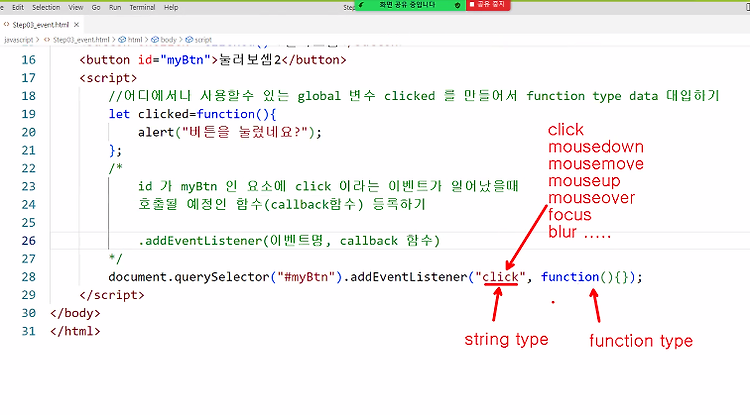Screen dimensions: 750x415
Task: Click the closing </html> tag
Action: (75, 331)
